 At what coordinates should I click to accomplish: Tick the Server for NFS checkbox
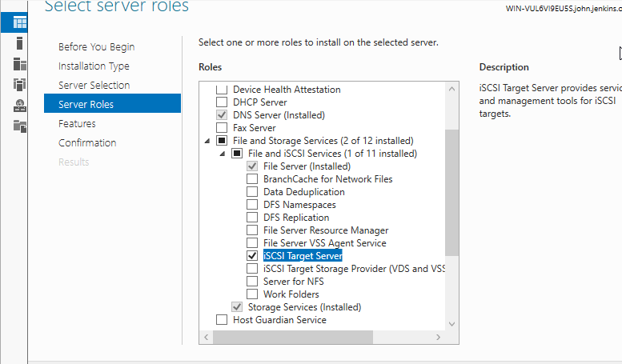(253, 282)
